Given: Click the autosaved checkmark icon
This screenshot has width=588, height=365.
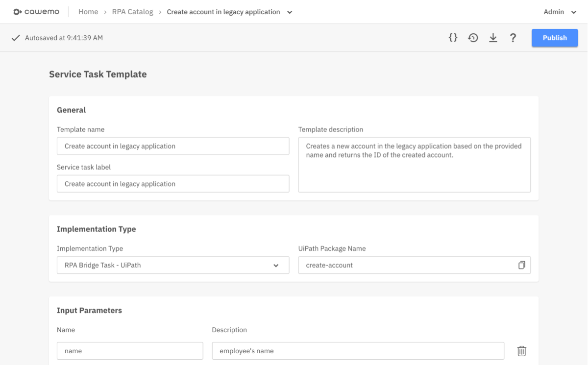Looking at the screenshot, I should [16, 38].
